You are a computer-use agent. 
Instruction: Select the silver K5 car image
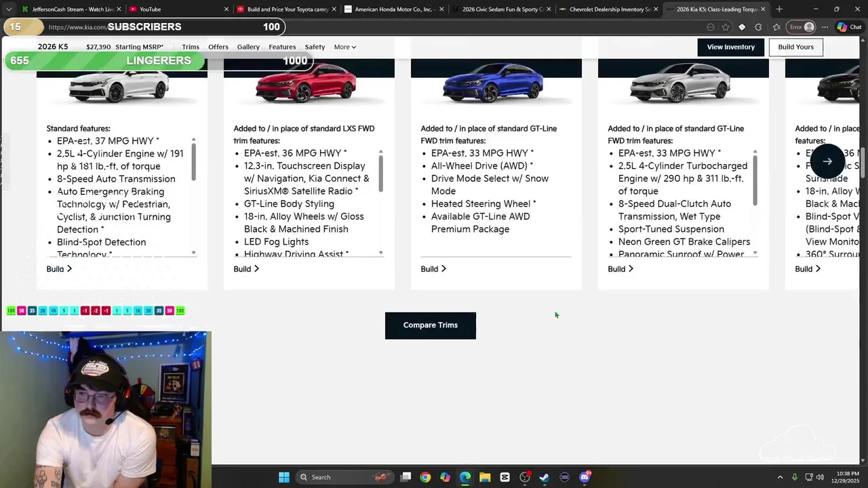[681, 84]
